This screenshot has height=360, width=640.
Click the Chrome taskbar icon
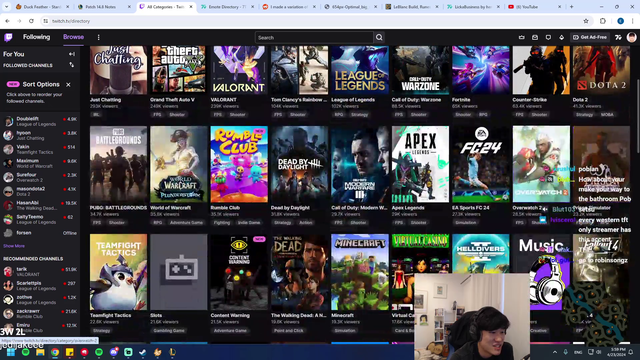click(x=55, y=352)
